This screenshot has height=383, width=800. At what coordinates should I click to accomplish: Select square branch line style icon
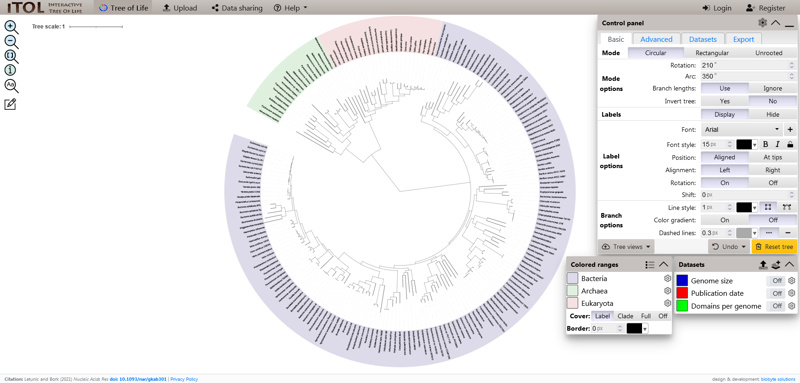768,207
